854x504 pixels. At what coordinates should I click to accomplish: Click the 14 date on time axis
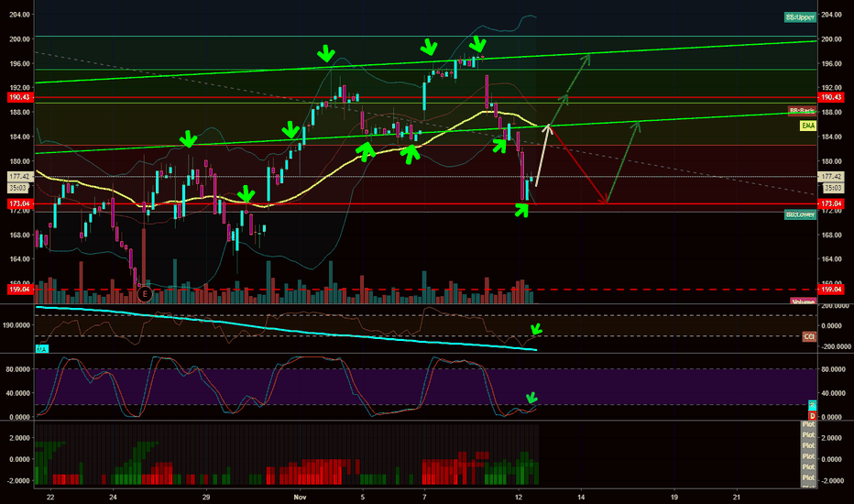[x=581, y=497]
